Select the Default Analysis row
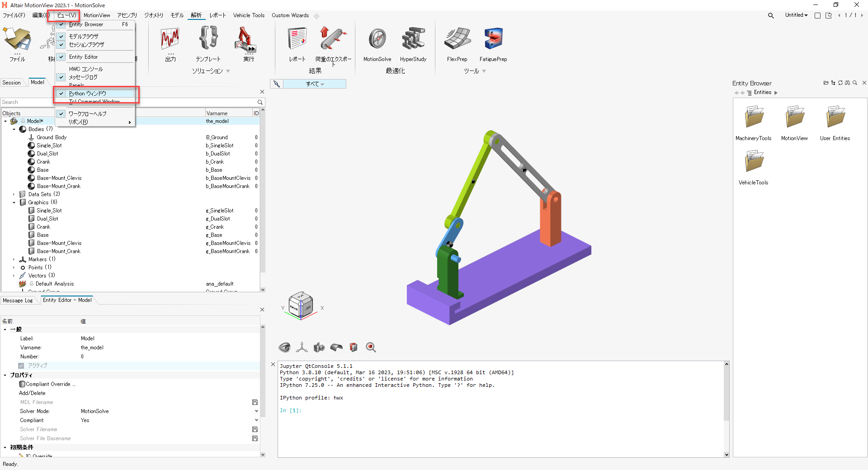The image size is (868, 470). pyautogui.click(x=130, y=284)
